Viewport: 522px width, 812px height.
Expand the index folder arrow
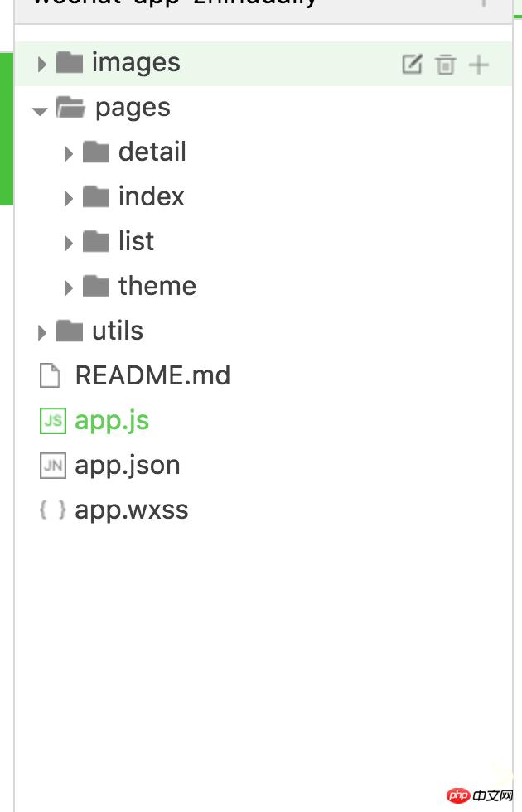pos(69,198)
